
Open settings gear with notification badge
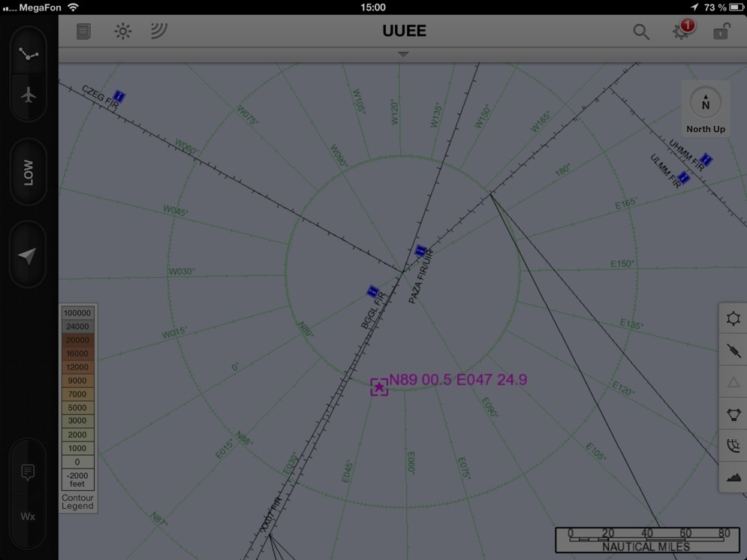[x=681, y=32]
